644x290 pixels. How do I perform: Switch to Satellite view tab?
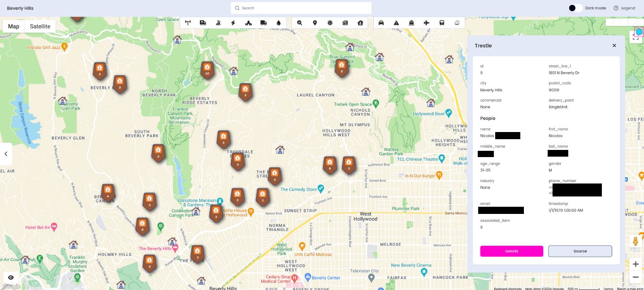point(40,26)
